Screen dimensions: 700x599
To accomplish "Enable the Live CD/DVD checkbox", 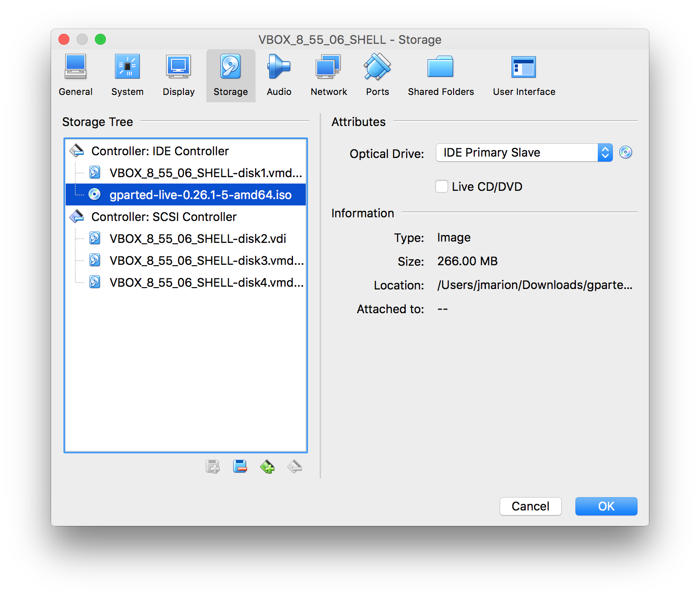I will pyautogui.click(x=441, y=186).
